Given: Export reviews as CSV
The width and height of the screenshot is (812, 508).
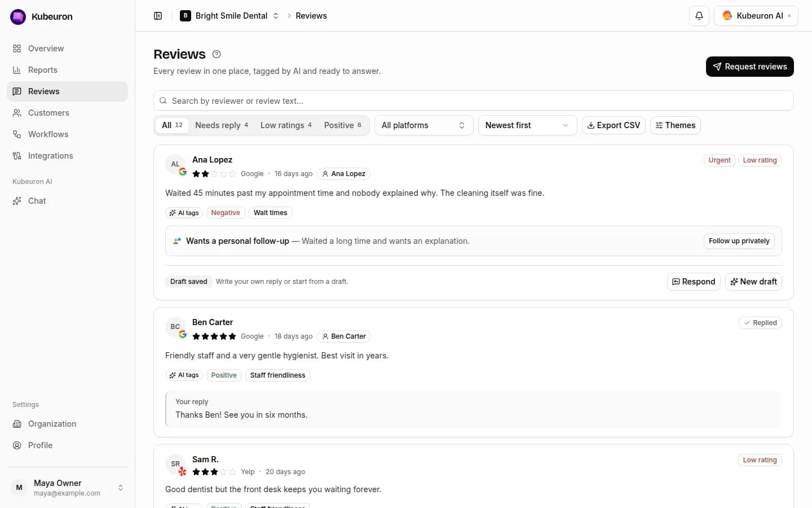Looking at the screenshot, I should 614,125.
